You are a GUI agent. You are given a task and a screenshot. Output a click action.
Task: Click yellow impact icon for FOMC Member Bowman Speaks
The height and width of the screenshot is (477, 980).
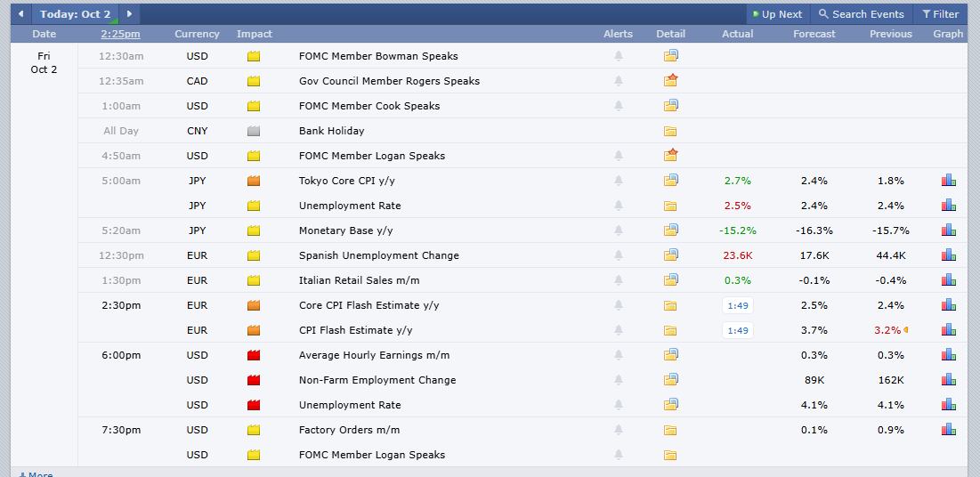254,56
